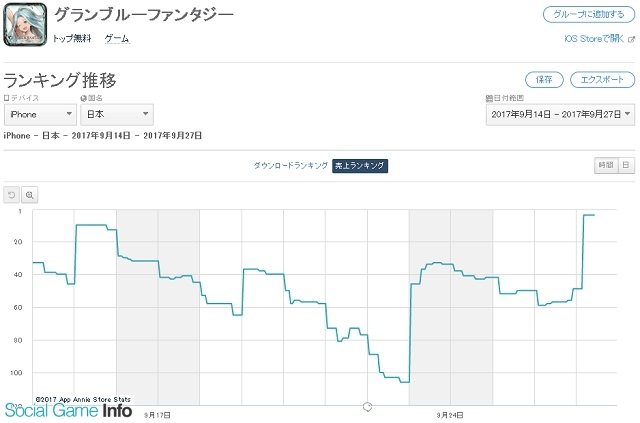Image resolution: width=640 pixels, height=423 pixels.
Task: Toggle chart granularity to 時間
Action: pos(606,165)
